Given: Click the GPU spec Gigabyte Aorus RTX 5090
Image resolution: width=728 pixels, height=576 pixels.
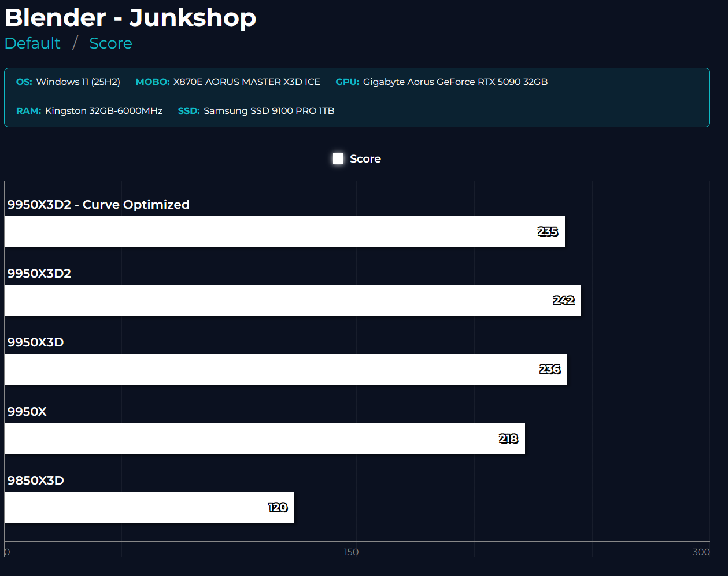Looking at the screenshot, I should 454,82.
